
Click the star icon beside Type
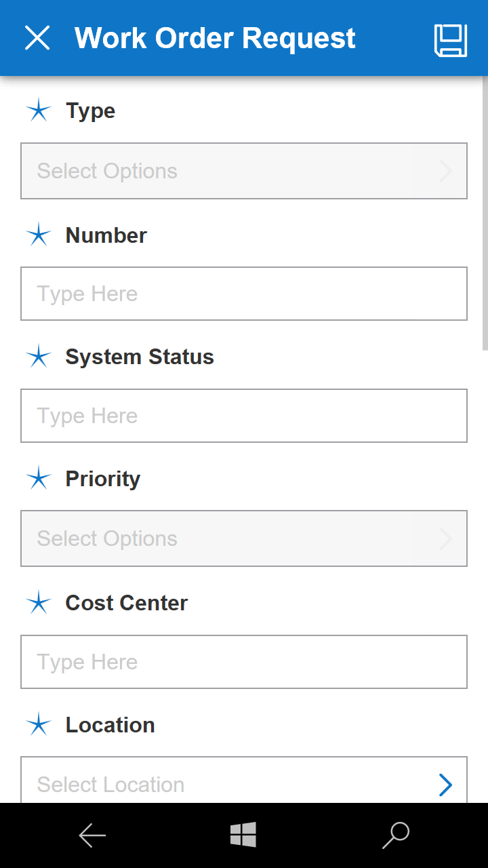click(39, 111)
